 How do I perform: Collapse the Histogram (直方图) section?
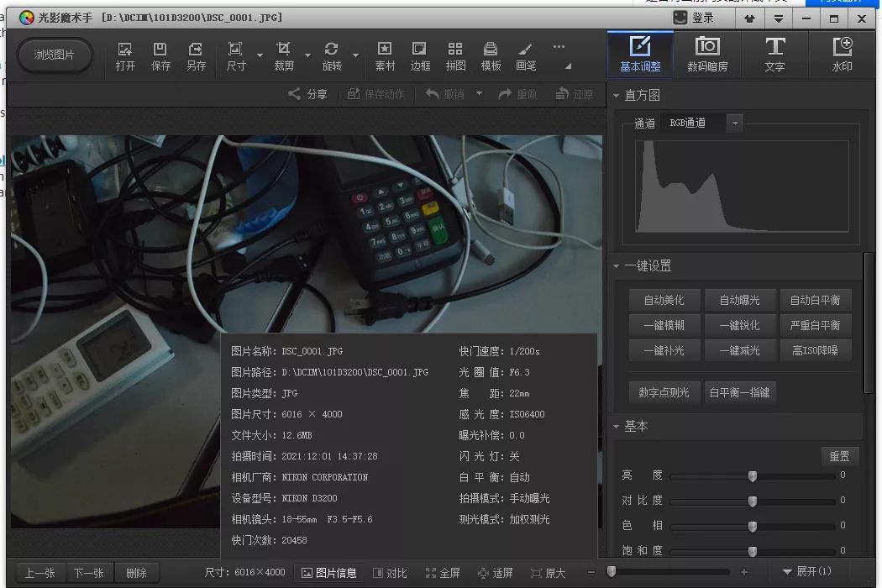pos(617,96)
